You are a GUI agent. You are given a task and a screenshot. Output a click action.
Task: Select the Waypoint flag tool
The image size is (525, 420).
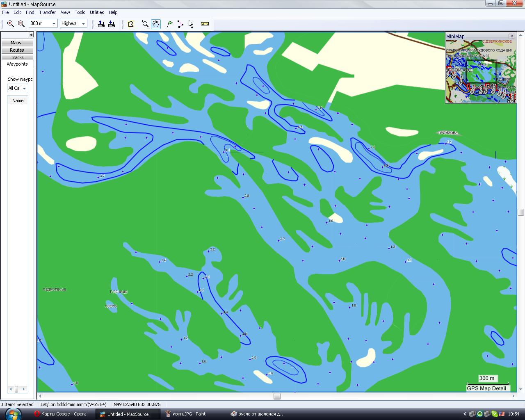[x=169, y=24]
